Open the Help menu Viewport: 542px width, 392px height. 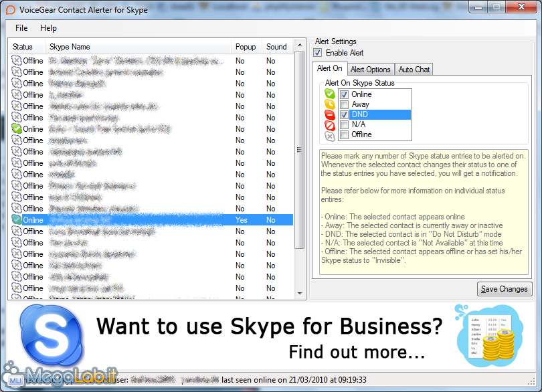(48, 28)
